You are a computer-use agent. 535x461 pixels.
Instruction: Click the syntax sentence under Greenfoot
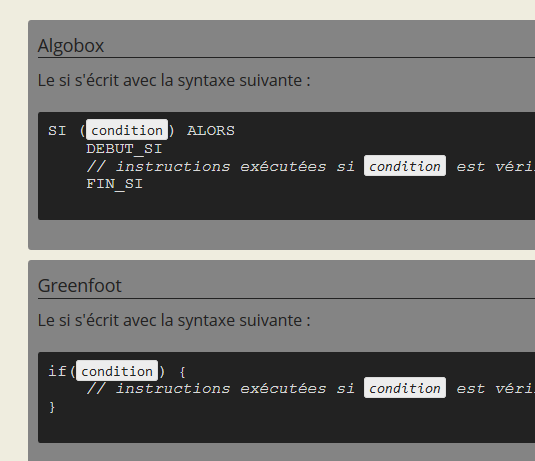(174, 321)
